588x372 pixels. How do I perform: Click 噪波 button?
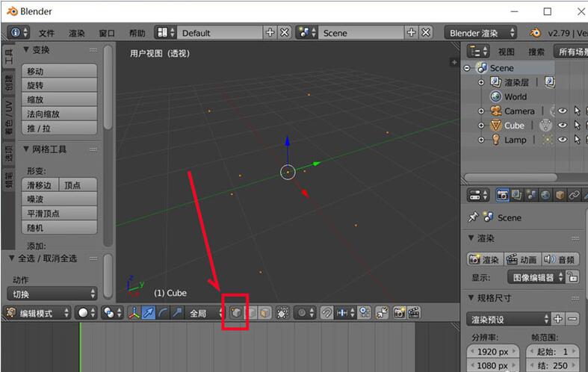tap(59, 199)
